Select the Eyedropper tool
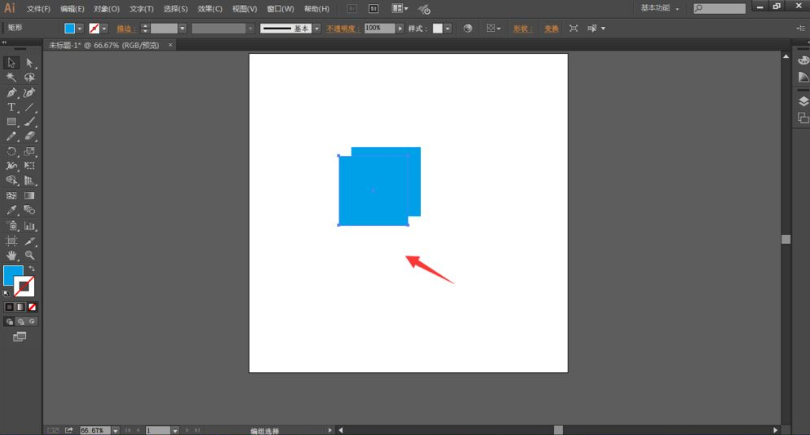 [x=11, y=210]
